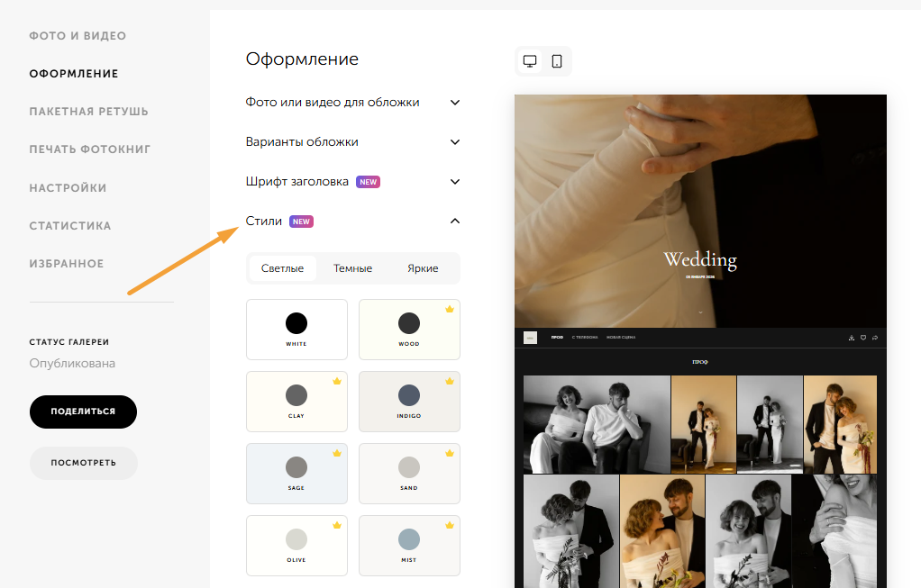Select the 'ПРОФ' scene tab in preview navigation bar

pyautogui.click(x=557, y=338)
